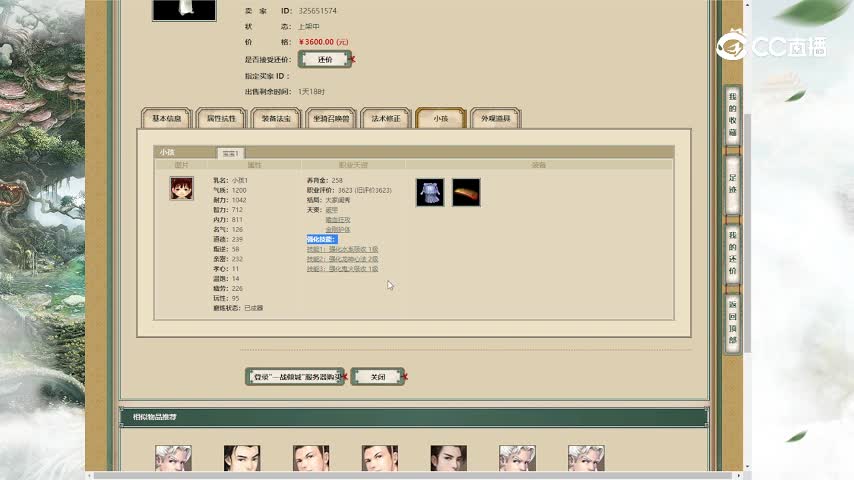Click the scroll-left arrow of horizontal scrollbar
854x480 pixels.
point(89,476)
